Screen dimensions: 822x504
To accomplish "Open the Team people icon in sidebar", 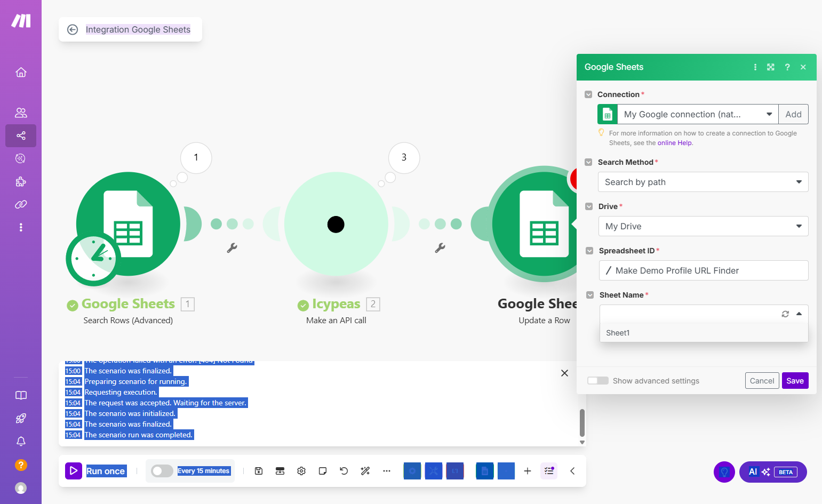I will (x=21, y=113).
